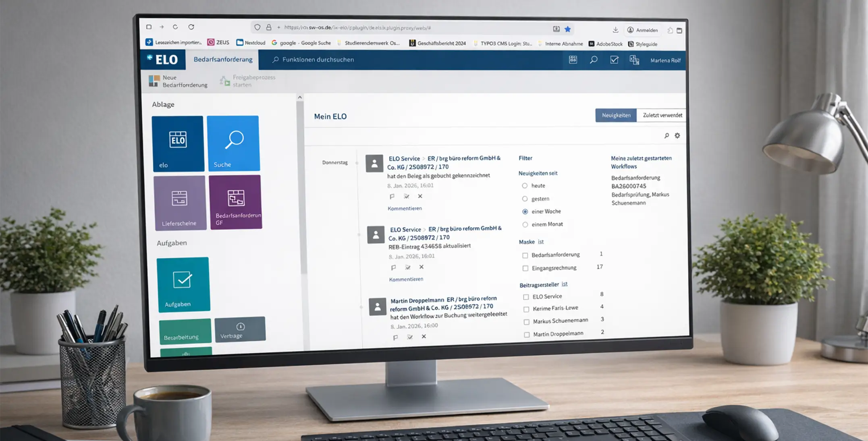This screenshot has width=868, height=441.
Task: Click Kommentieren under REB-Eintrag post
Action: (x=406, y=279)
